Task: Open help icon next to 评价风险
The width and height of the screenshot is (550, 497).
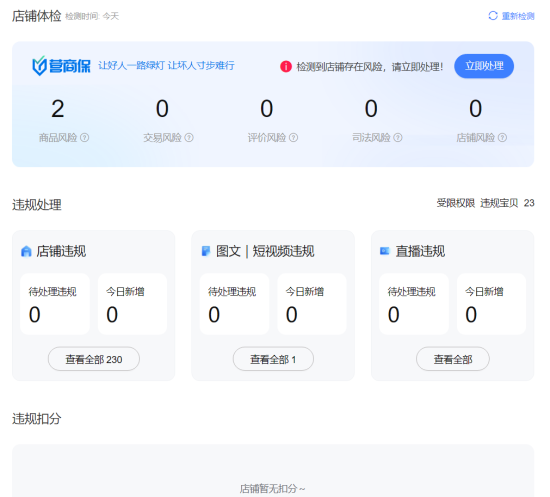Action: [294, 137]
